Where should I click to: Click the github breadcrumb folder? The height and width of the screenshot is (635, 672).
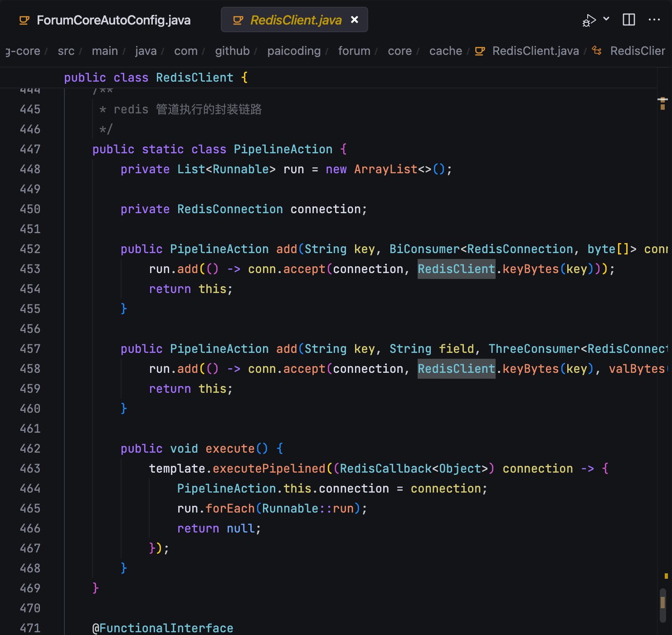pyautogui.click(x=232, y=51)
